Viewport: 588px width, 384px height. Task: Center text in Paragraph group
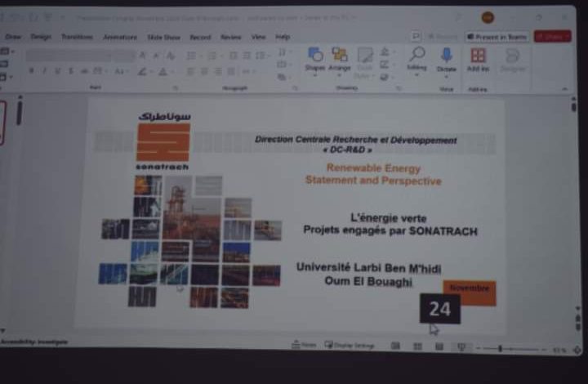(204, 71)
